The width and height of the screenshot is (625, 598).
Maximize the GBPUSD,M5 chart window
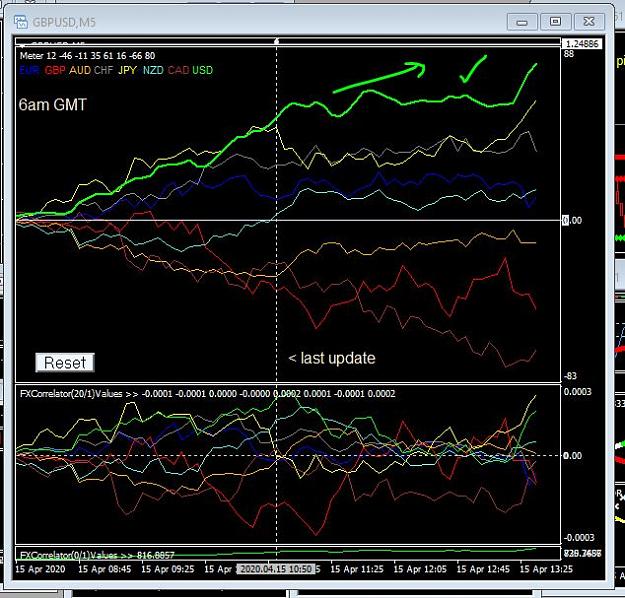pyautogui.click(x=555, y=22)
